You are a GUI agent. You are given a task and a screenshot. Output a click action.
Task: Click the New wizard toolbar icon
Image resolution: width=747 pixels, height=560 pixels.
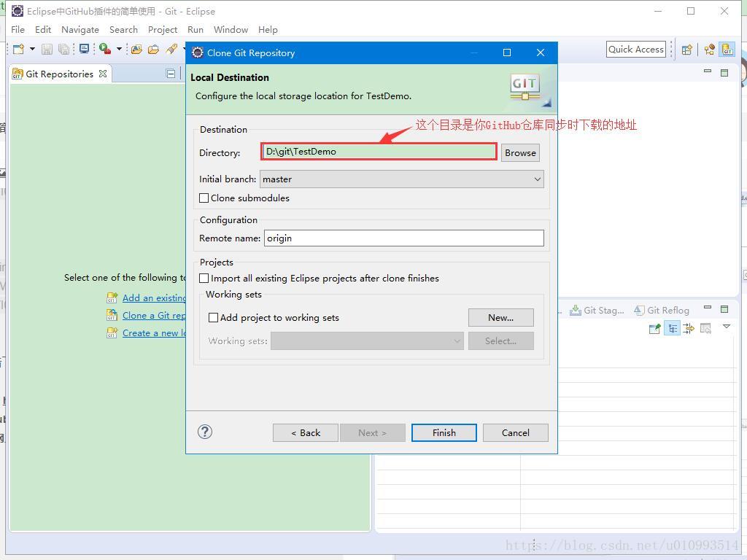(18, 49)
